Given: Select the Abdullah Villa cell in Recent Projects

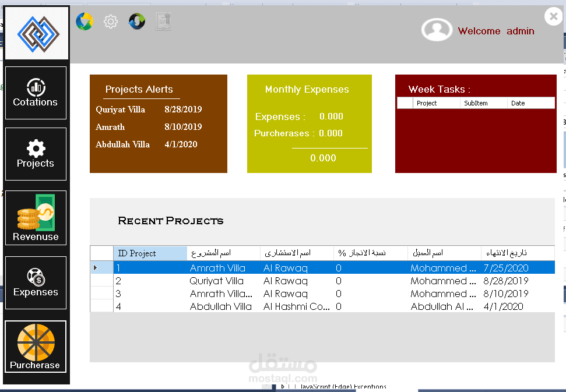Looking at the screenshot, I should pyautogui.click(x=223, y=306).
